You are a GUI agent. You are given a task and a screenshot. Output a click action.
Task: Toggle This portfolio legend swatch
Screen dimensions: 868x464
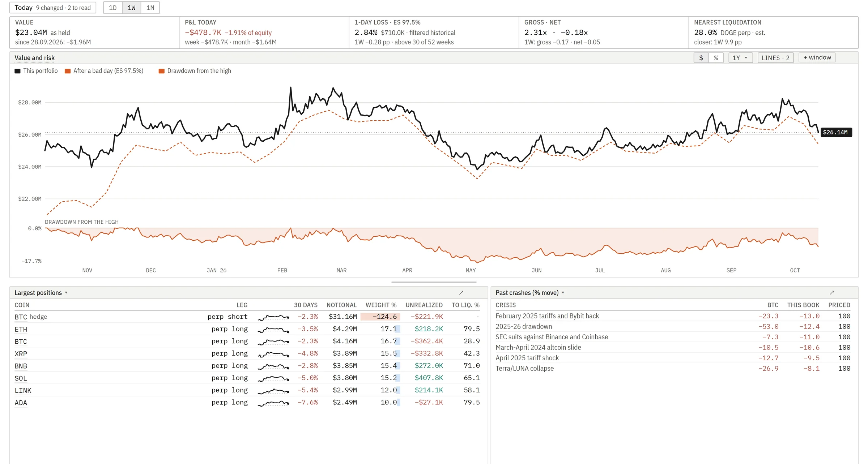(17, 71)
